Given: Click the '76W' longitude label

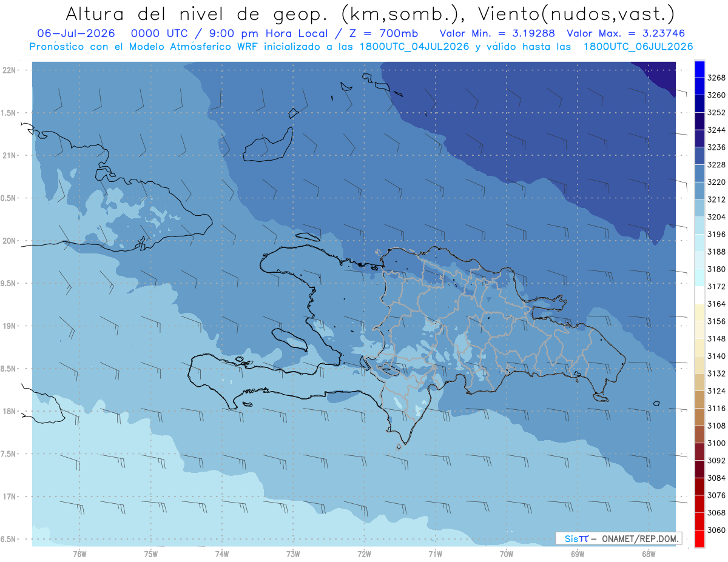Looking at the screenshot, I should click(79, 554).
